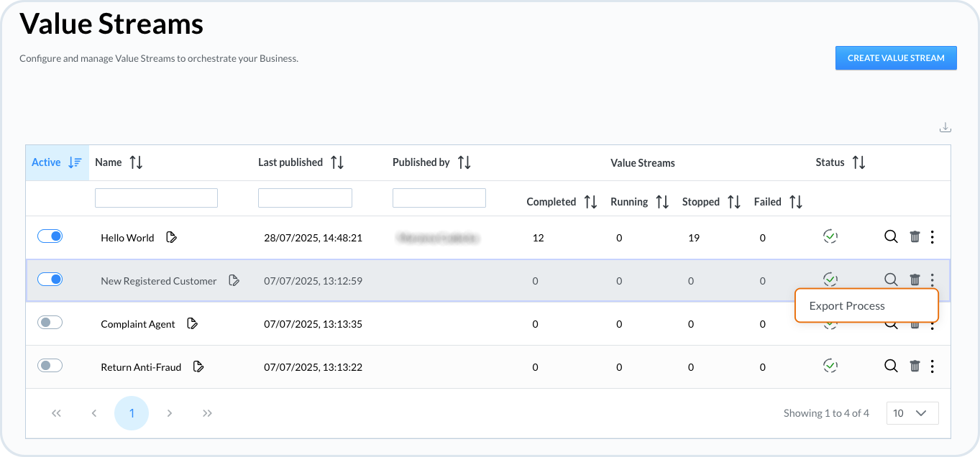This screenshot has width=980, height=457.
Task: Sort table by Name column
Action: 136,162
